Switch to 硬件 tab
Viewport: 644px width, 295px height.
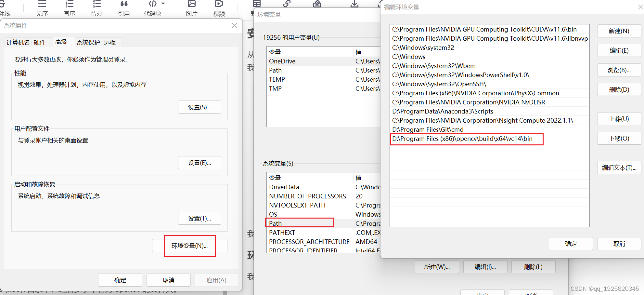(x=40, y=42)
